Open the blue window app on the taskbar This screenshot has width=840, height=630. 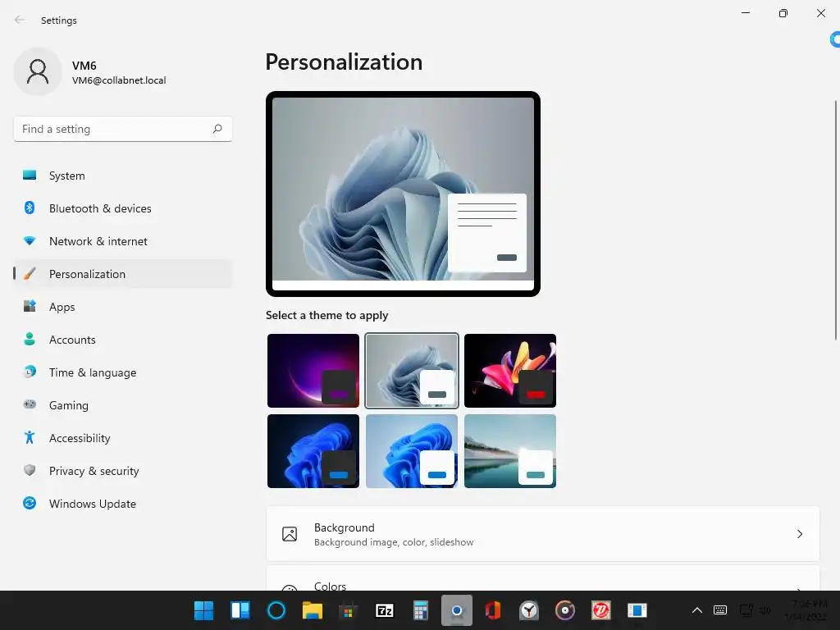[x=637, y=610]
